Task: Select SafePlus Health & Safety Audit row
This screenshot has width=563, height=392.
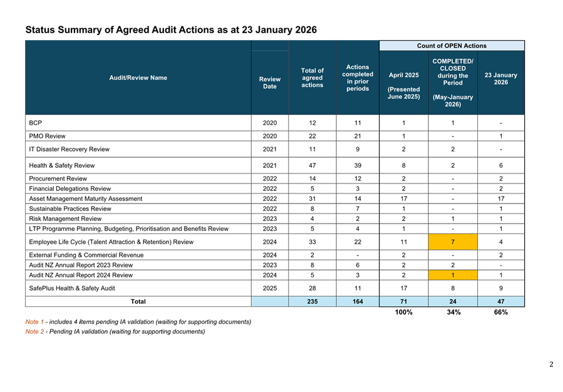Action: (71, 288)
